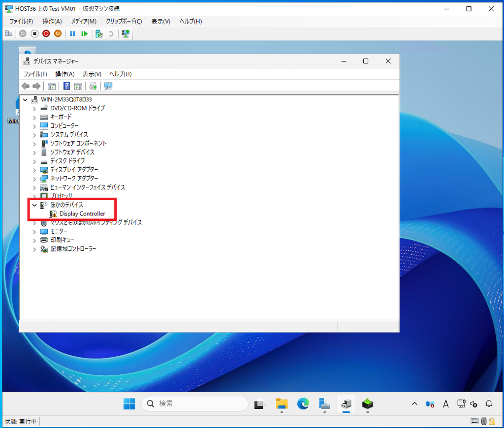504x428 pixels.
Task: Select the プロセッサ tree item
Action: tap(62, 196)
